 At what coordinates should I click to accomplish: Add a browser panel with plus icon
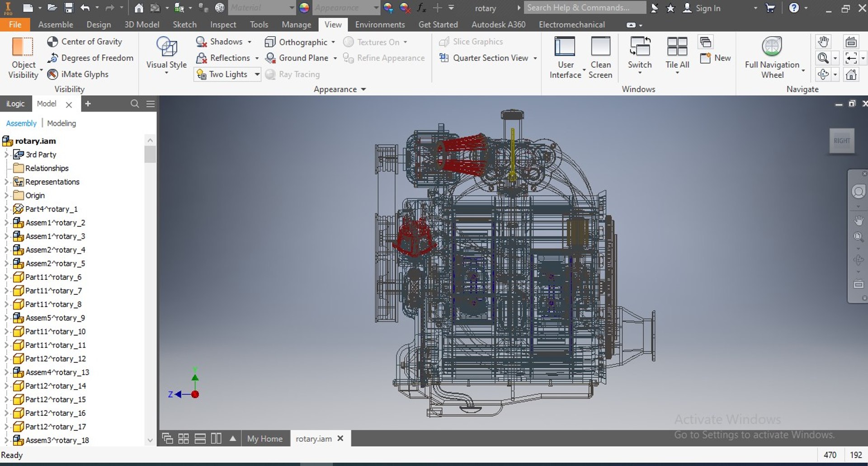(88, 104)
